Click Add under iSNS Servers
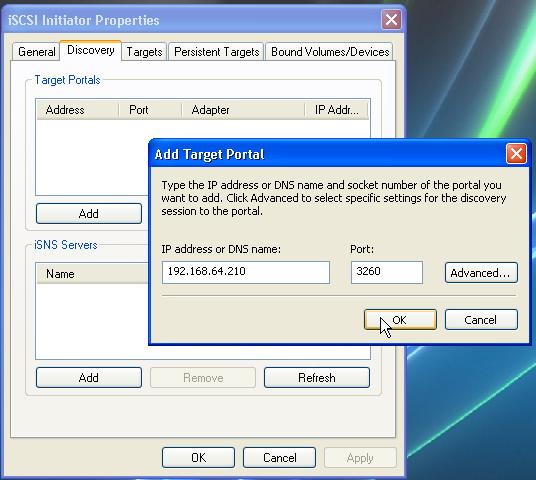 coord(89,377)
